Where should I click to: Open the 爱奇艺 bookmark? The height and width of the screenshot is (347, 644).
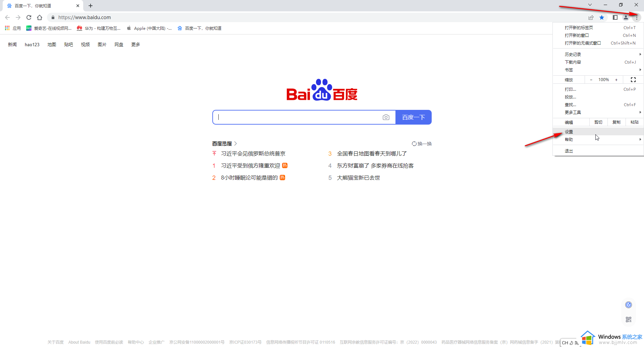tap(49, 28)
